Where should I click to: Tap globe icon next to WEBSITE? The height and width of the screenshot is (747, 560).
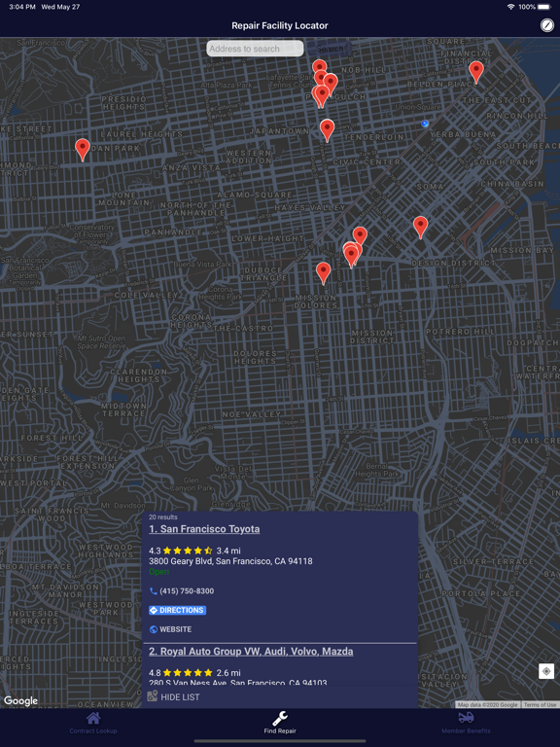click(x=154, y=629)
